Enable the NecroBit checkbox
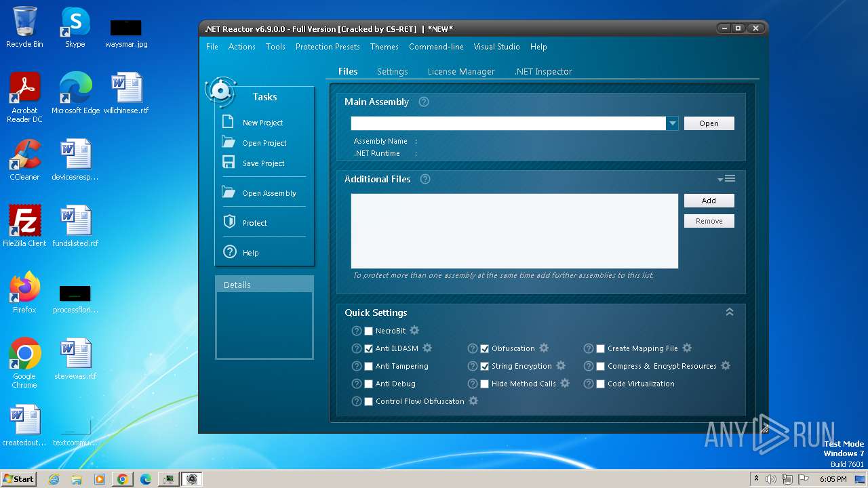 coord(369,331)
